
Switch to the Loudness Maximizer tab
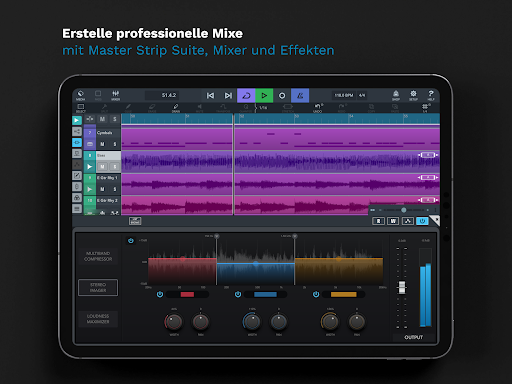coord(98,319)
